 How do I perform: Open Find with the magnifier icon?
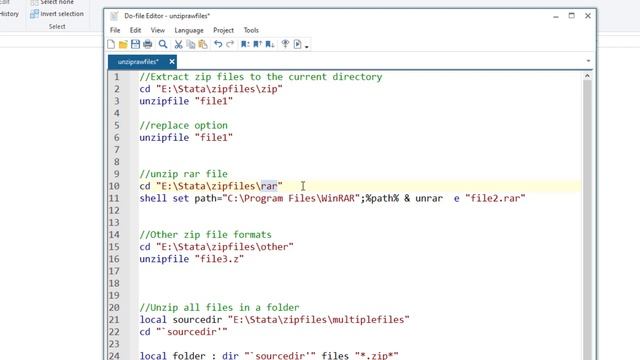163,44
